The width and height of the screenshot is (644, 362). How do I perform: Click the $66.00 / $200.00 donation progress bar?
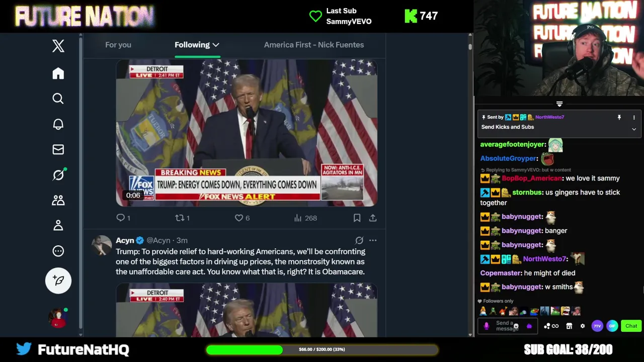322,349
